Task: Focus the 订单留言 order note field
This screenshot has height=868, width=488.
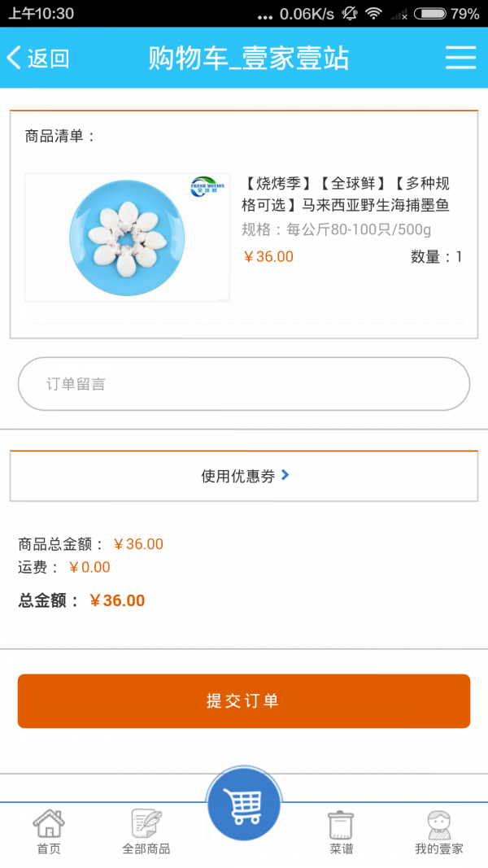Action: coord(244,384)
